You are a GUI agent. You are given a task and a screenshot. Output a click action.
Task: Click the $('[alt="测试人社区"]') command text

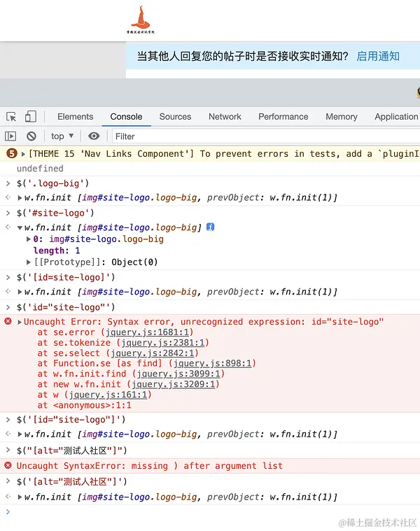(72, 481)
